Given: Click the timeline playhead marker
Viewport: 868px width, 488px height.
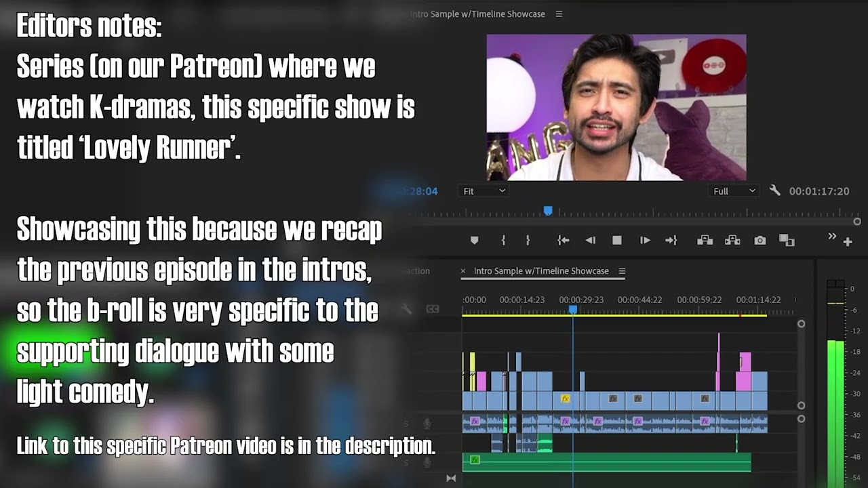Looking at the screenshot, I should click(x=573, y=310).
